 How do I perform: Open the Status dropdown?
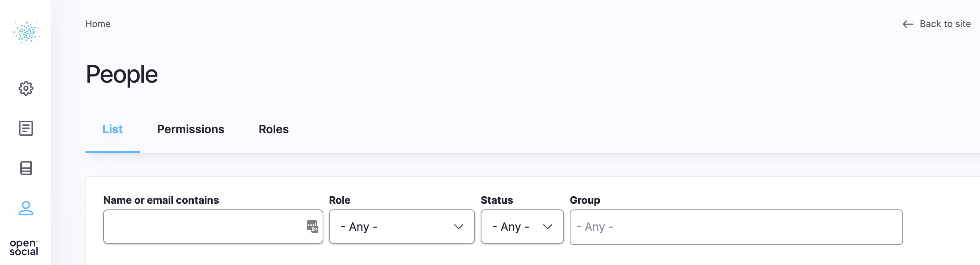click(522, 227)
